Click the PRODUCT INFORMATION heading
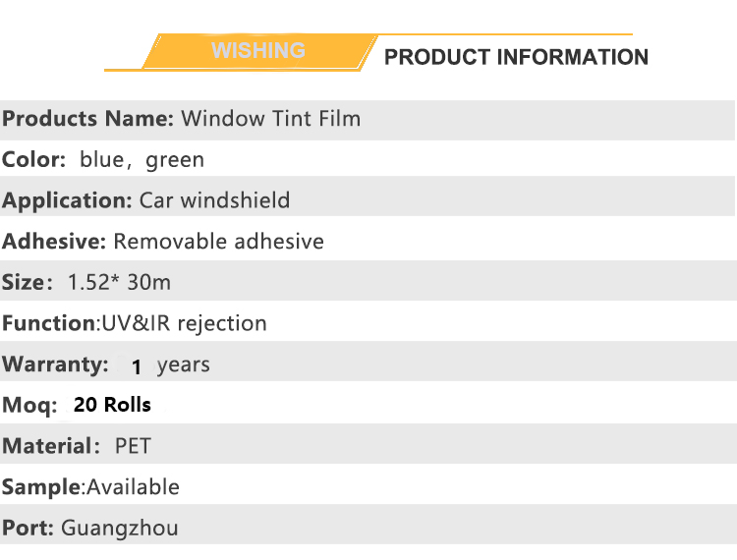This screenshot has width=737, height=560. [516, 57]
